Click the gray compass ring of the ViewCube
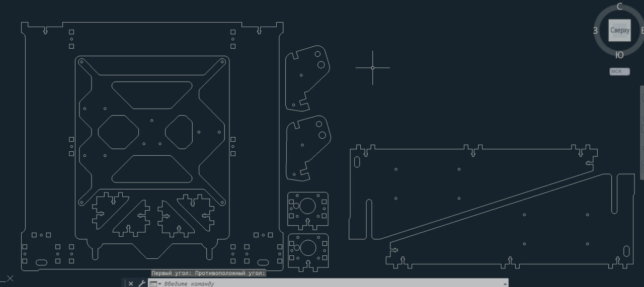Screen dimensions: 644x287 pos(602,44)
